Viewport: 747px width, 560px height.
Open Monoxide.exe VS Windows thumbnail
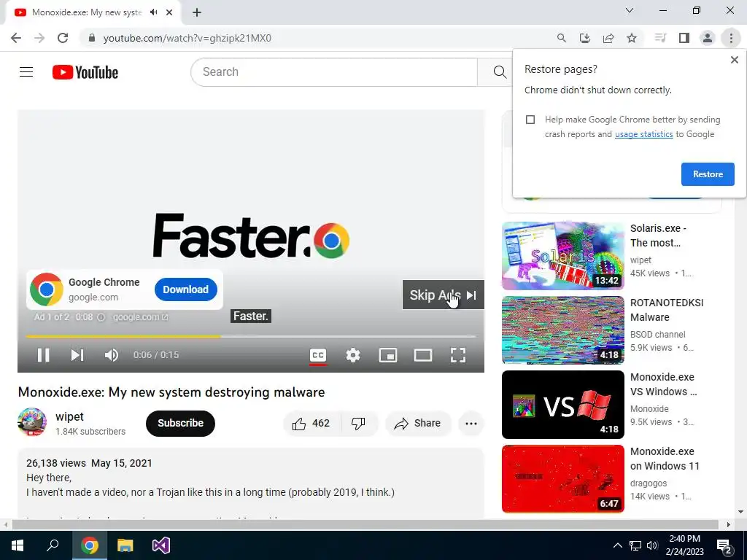[x=562, y=404]
